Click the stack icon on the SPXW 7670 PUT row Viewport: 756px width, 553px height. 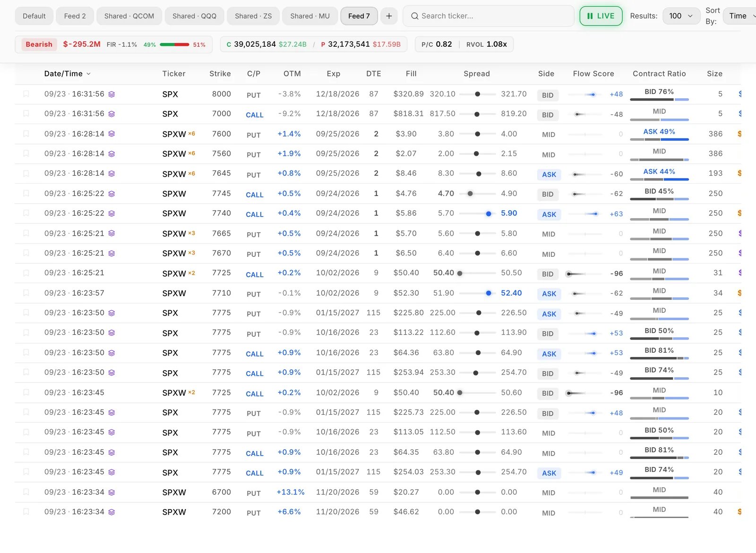pos(112,254)
